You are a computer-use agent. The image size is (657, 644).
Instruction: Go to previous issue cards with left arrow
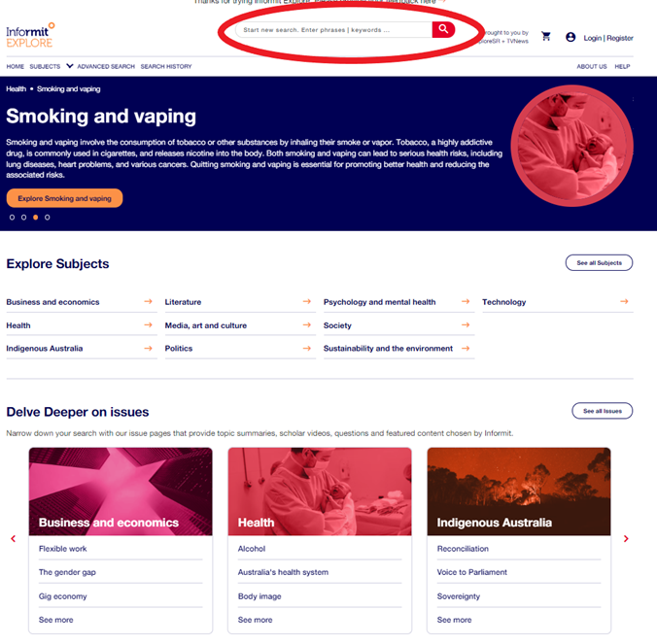click(13, 539)
